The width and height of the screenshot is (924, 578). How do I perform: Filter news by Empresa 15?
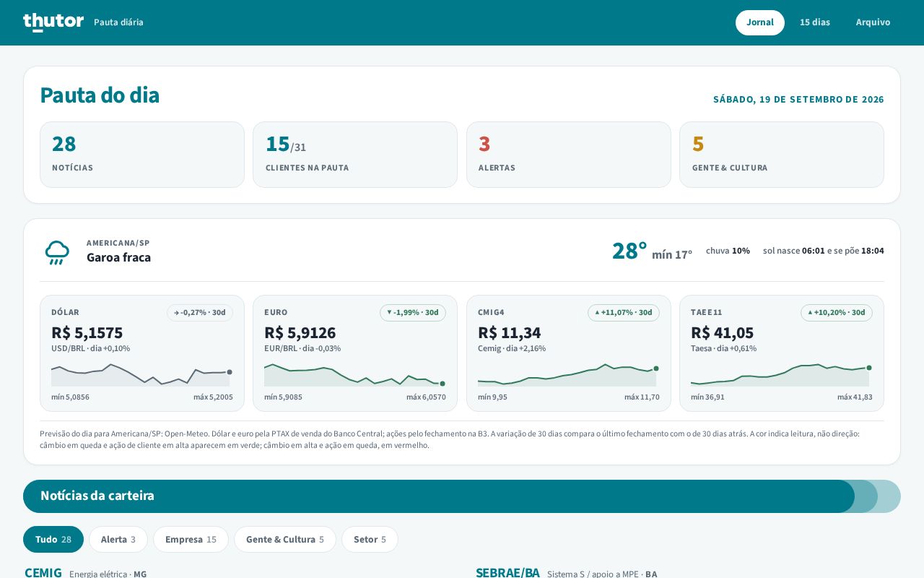point(191,540)
